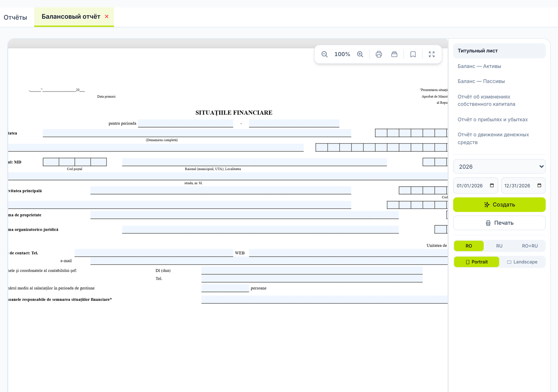Screen dimensions: 558x392
Task: Zoom in the document preview
Action: coord(360,54)
